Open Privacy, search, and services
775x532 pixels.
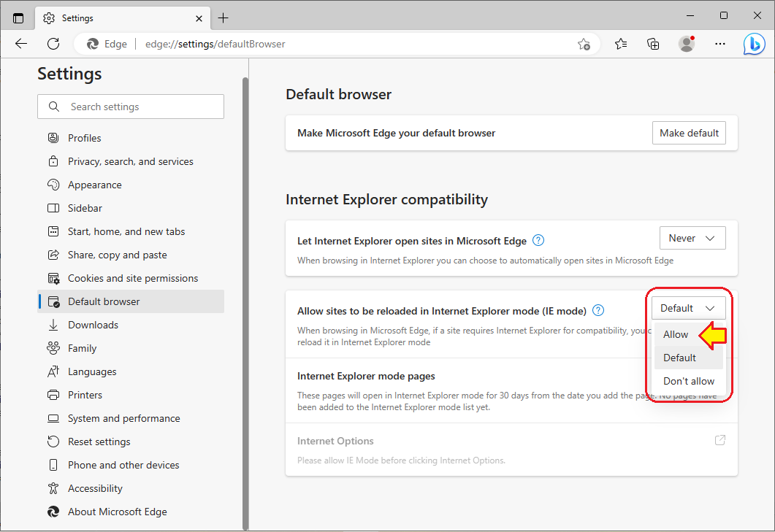131,161
